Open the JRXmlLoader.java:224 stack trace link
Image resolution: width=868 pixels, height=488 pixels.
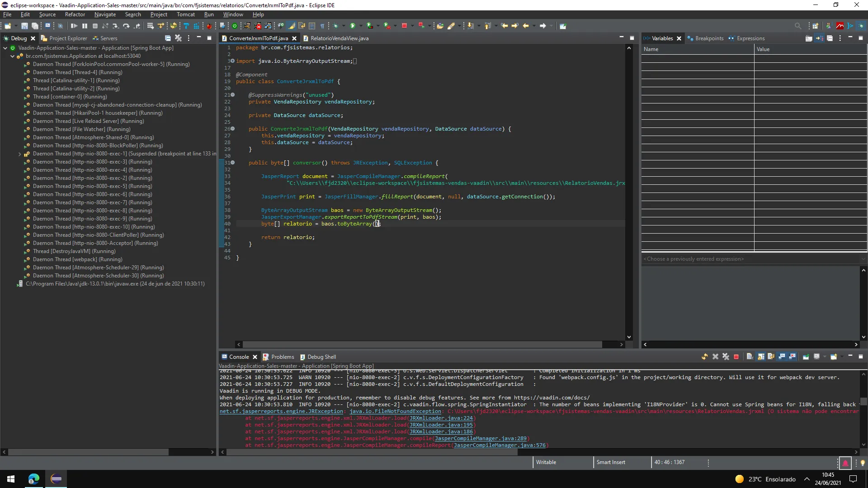point(441,418)
